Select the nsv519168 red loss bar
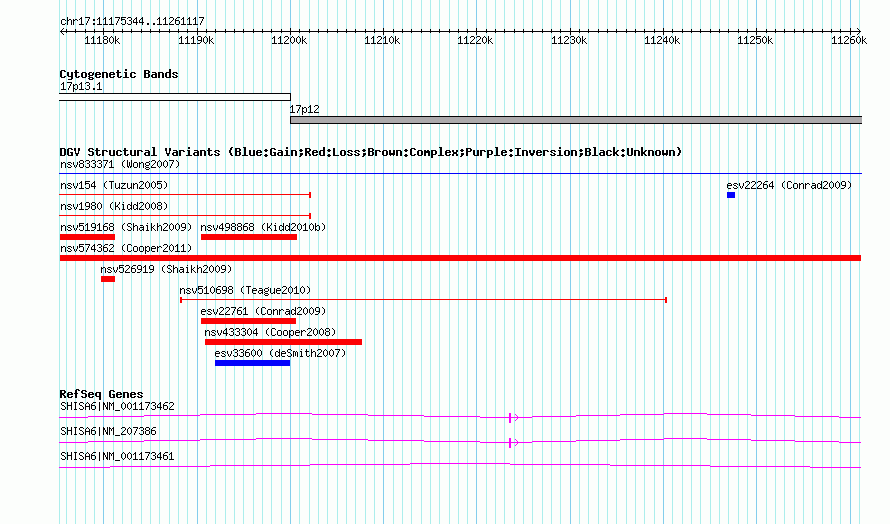 pos(87,237)
